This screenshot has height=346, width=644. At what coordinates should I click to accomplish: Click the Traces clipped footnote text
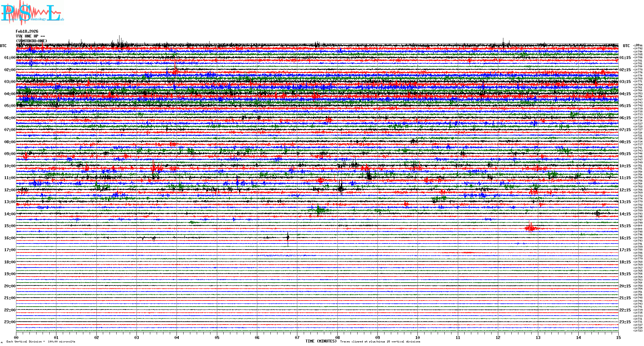point(380,342)
